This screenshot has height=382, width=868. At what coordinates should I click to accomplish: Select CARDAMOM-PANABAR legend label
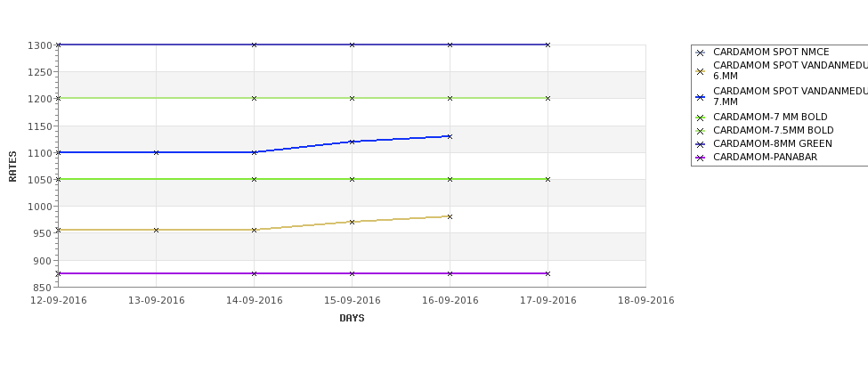[765, 158]
